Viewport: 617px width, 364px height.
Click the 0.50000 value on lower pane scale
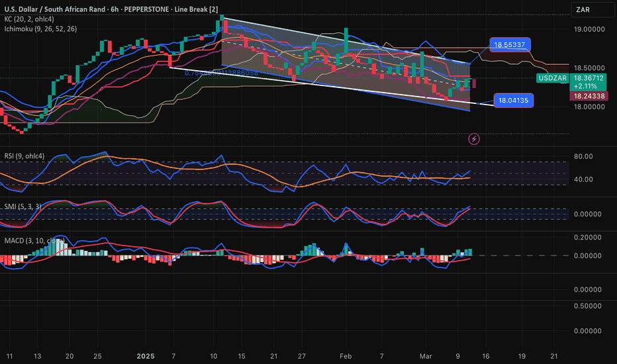coord(587,306)
